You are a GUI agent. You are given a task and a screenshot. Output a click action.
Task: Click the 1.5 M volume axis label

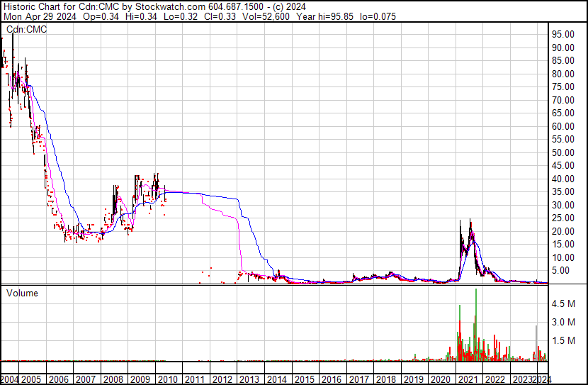click(563, 340)
